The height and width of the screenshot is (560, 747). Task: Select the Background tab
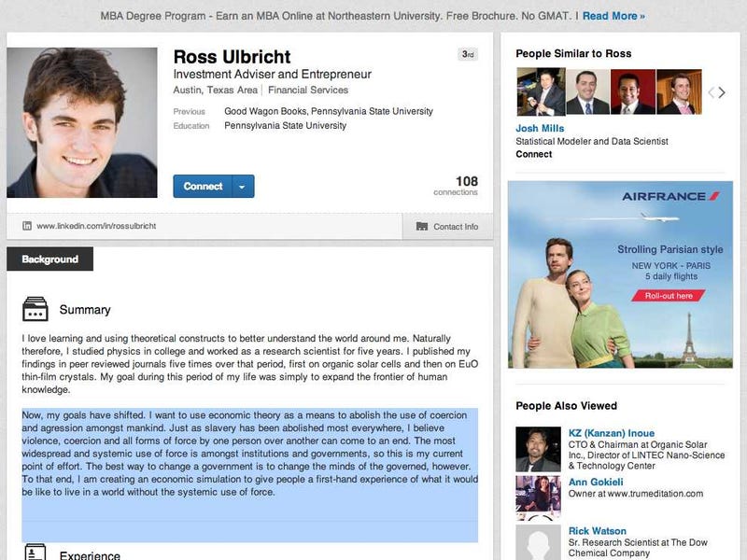pos(50,259)
